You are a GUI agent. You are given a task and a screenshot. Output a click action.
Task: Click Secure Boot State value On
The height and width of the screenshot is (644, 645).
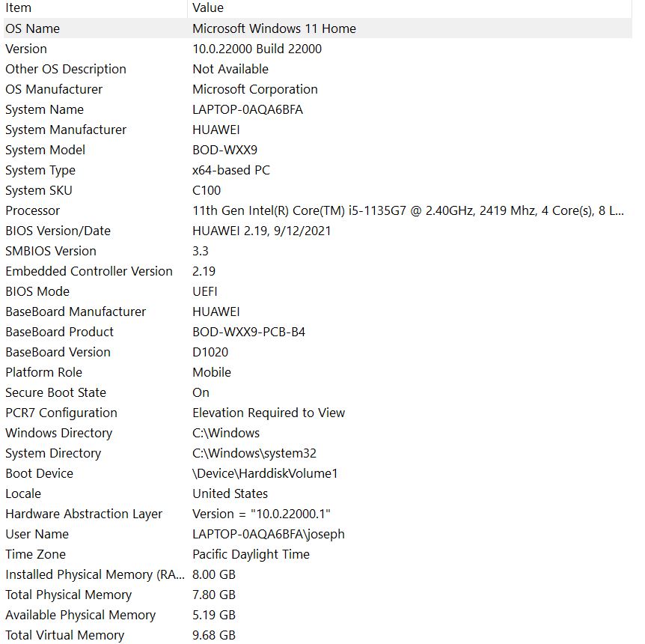point(201,392)
